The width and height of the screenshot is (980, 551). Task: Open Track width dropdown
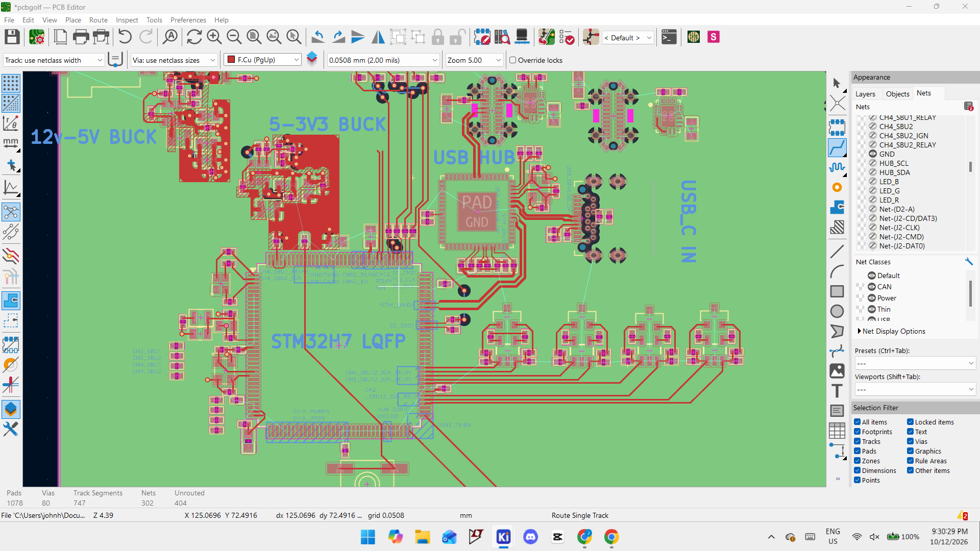(x=54, y=60)
